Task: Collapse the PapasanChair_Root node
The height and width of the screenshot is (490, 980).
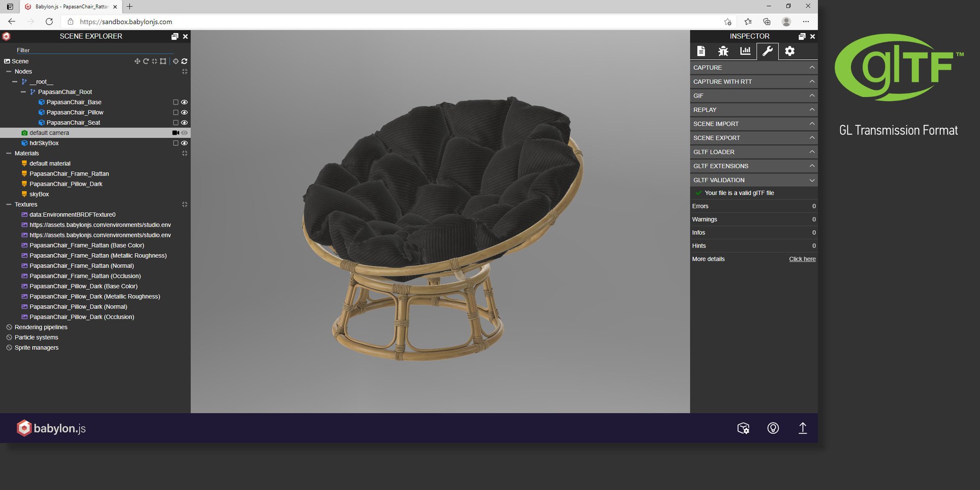Action: tap(23, 92)
